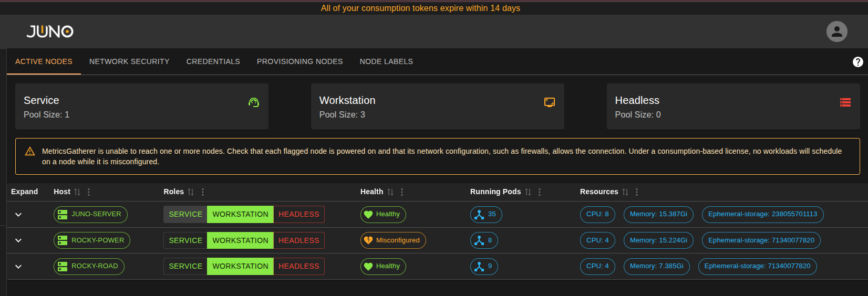
Task: Sort by Roles column arrows
Action: (x=191, y=192)
